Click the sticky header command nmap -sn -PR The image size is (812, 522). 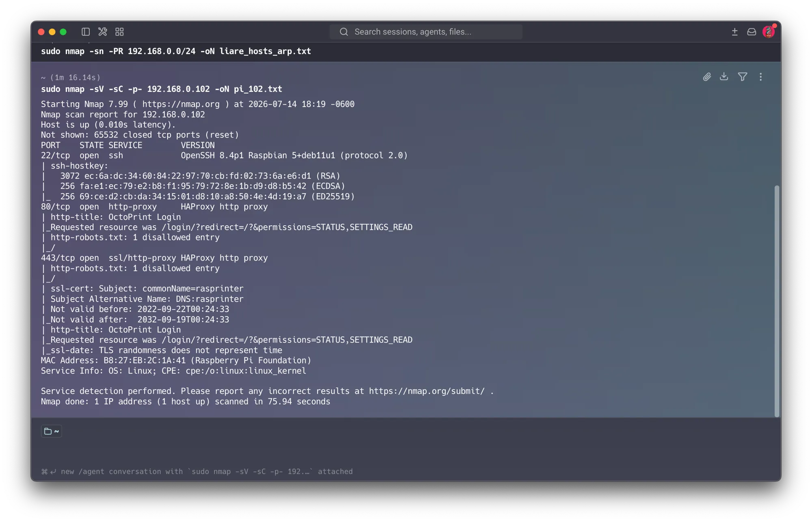click(x=176, y=51)
